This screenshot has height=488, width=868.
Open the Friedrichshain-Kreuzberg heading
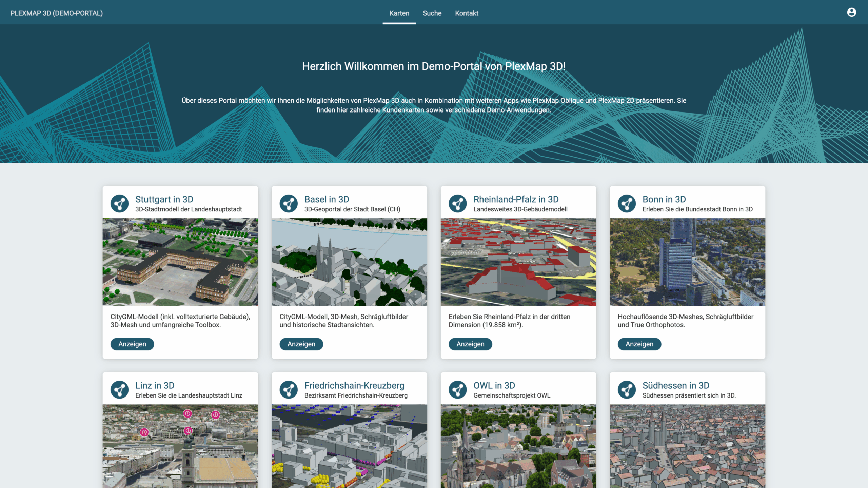pyautogui.click(x=354, y=385)
